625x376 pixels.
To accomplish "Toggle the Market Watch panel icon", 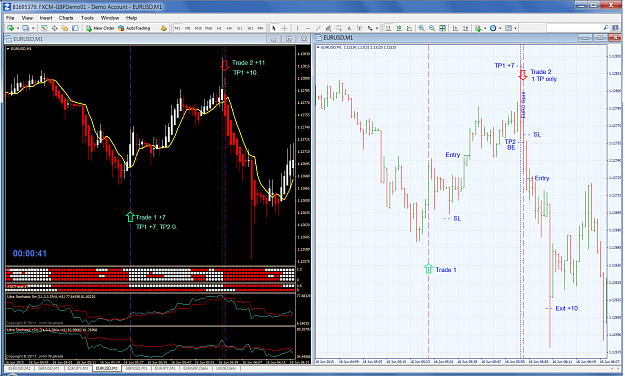I will (x=44, y=28).
